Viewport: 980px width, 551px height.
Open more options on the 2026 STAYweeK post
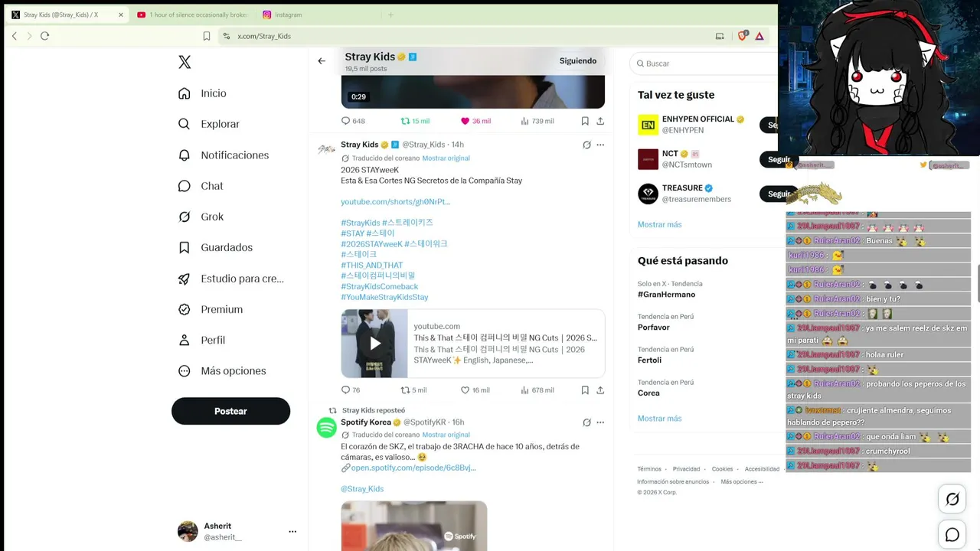click(x=600, y=145)
